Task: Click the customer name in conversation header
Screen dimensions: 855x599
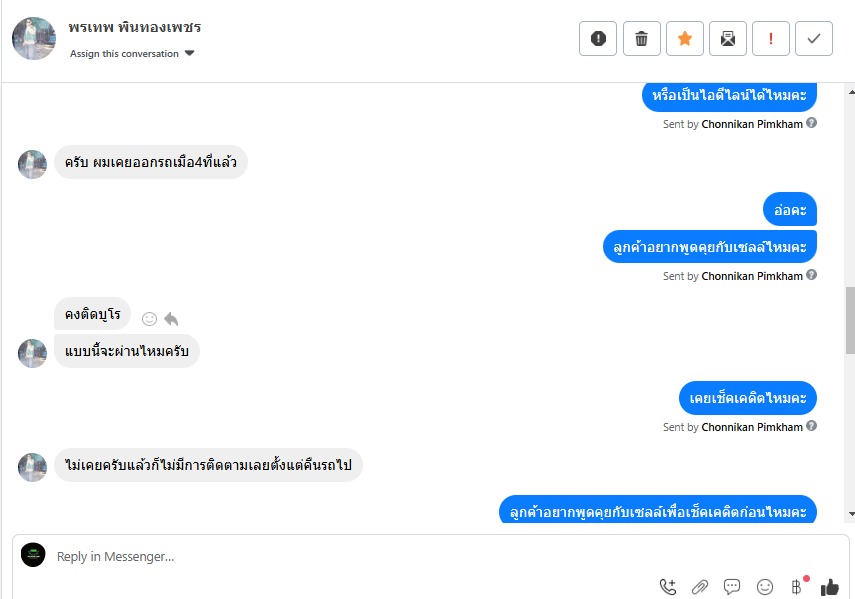Action: pos(135,27)
